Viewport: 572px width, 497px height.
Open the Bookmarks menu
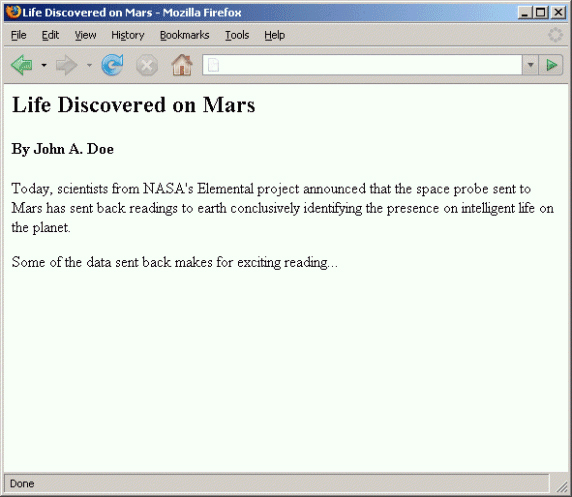[x=184, y=35]
